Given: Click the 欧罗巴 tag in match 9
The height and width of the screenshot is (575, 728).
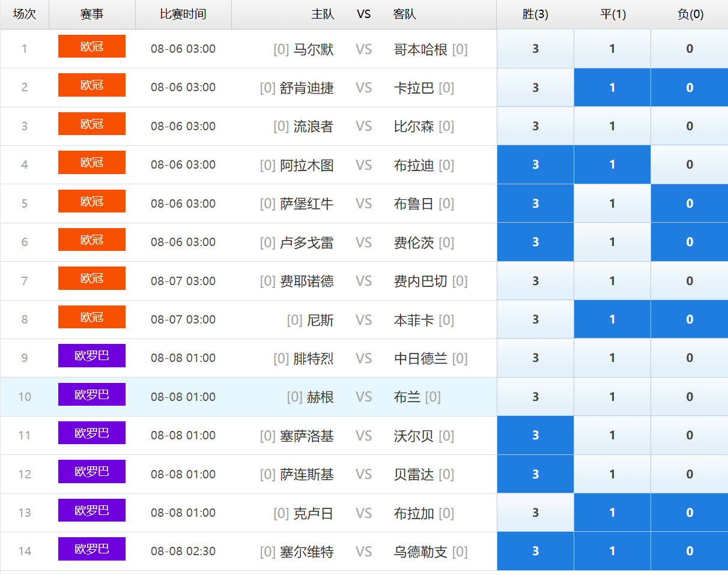Looking at the screenshot, I should pos(92,355).
